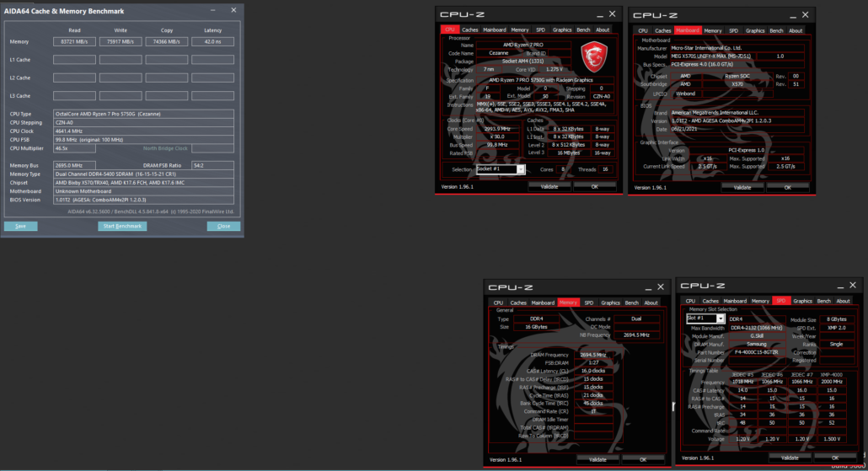Click the empty L1 Cache Read field
Screen dimensions: 868x471
74,59
